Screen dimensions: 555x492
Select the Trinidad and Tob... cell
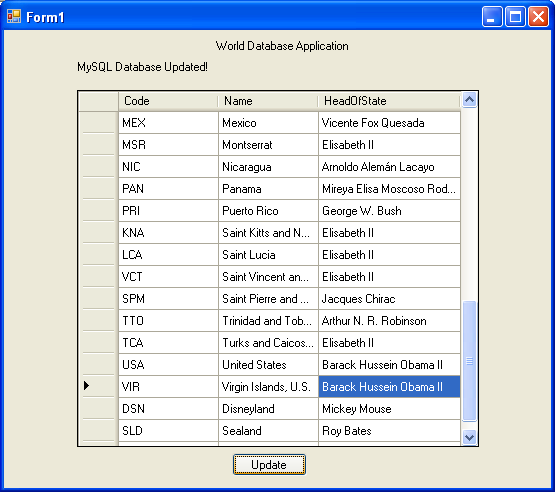tap(268, 320)
